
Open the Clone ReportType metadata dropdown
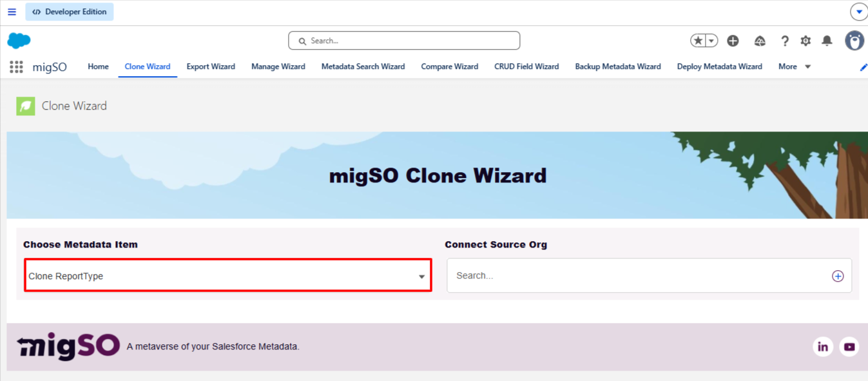click(x=228, y=276)
